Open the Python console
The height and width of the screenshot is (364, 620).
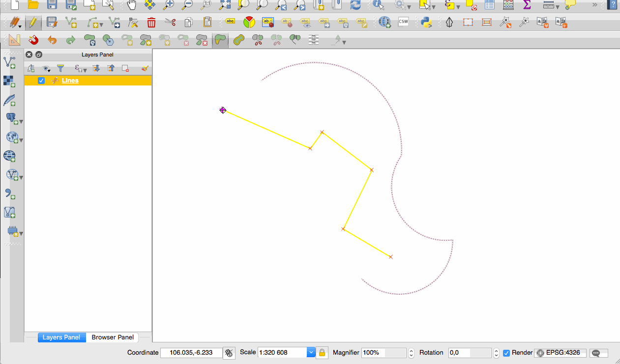click(426, 22)
